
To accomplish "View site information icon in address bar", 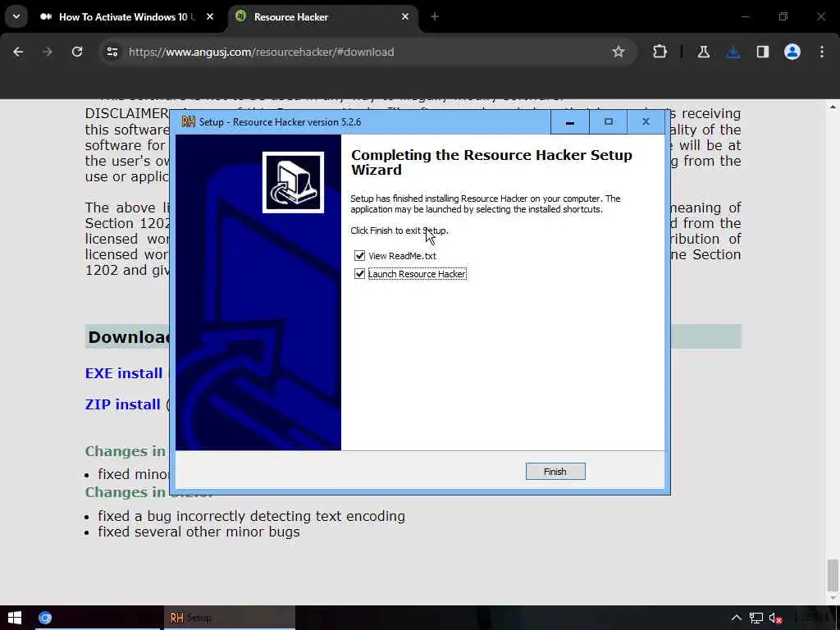I will [x=112, y=52].
